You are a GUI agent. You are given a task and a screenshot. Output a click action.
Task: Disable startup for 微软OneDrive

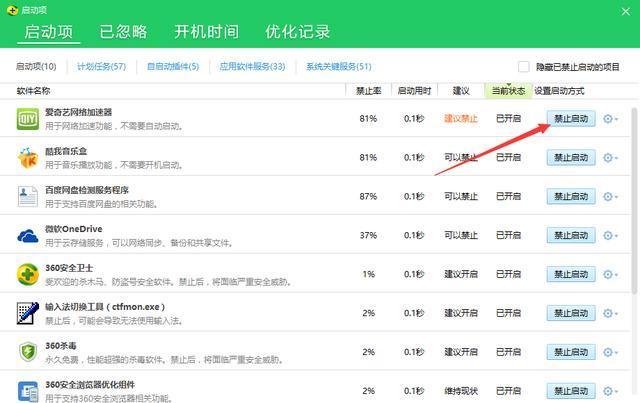[571, 236]
